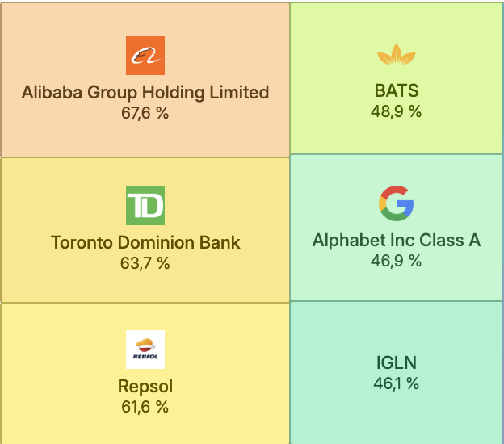Click the 48,9 % percentage
This screenshot has width=504, height=444.
tap(397, 111)
